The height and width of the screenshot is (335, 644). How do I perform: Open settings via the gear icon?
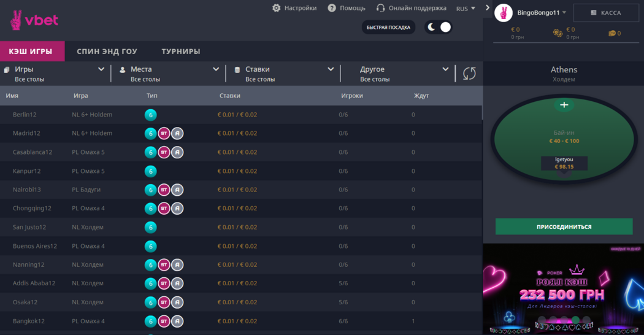[277, 8]
